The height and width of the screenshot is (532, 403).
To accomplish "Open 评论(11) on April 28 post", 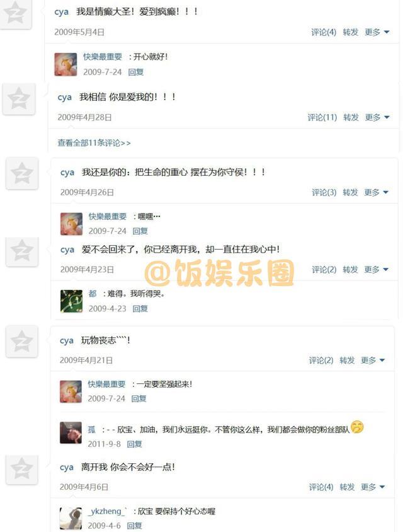I will pyautogui.click(x=322, y=117).
